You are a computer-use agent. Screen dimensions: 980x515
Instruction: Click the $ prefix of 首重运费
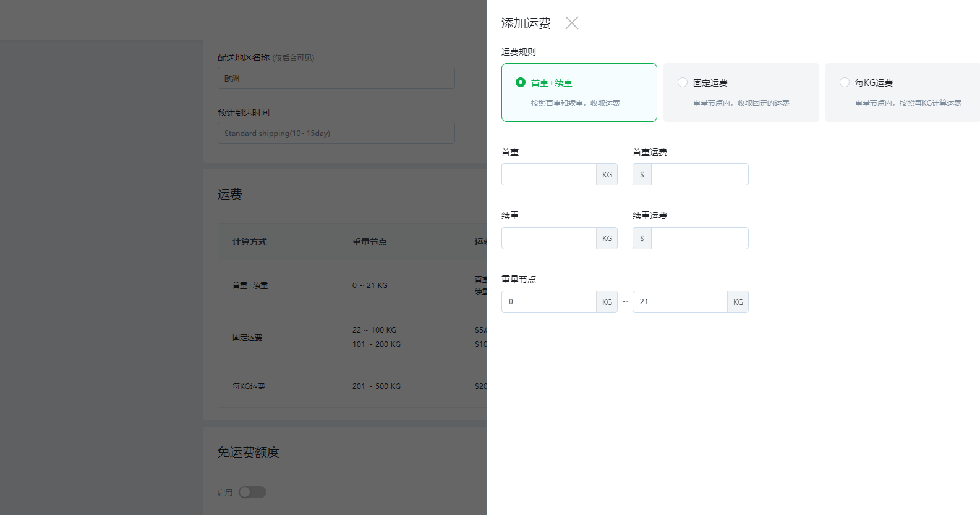click(642, 174)
